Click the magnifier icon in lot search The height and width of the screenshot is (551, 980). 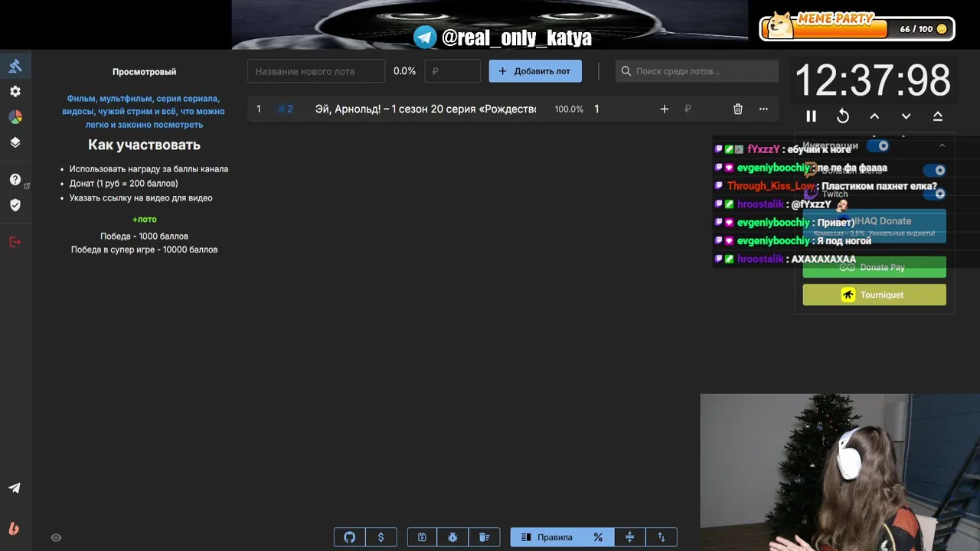click(x=626, y=71)
